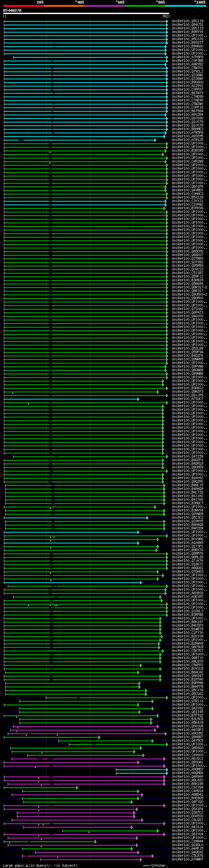The height and width of the screenshot is (868, 209).
Task: Select hit label UniRef100_Q10S80
Action: (x=187, y=118)
